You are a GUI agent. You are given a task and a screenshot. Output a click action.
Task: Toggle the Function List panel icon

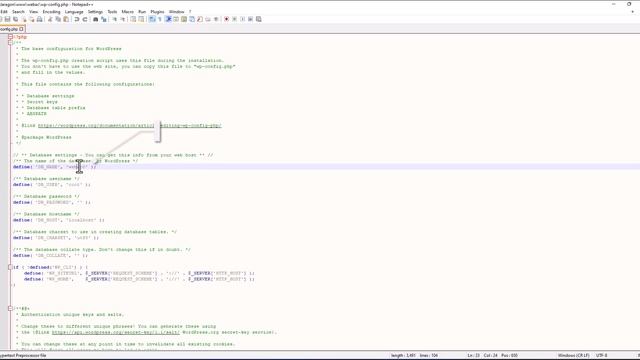click(200, 19)
